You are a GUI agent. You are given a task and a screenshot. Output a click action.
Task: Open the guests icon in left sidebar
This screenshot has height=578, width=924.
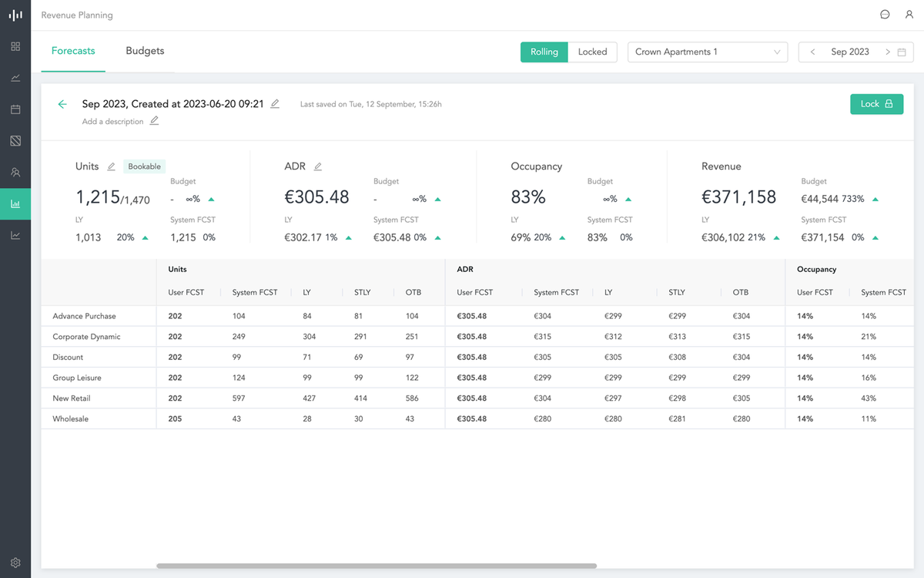(15, 173)
